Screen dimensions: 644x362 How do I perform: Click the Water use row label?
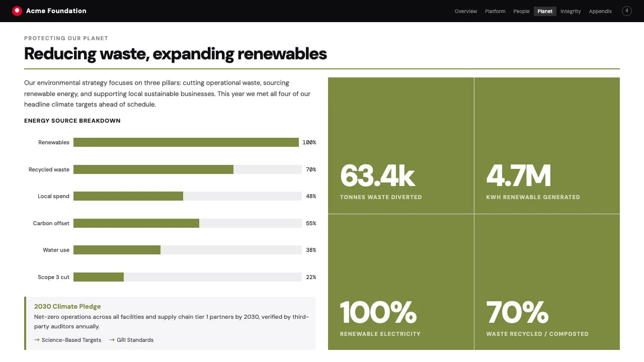[56, 250]
